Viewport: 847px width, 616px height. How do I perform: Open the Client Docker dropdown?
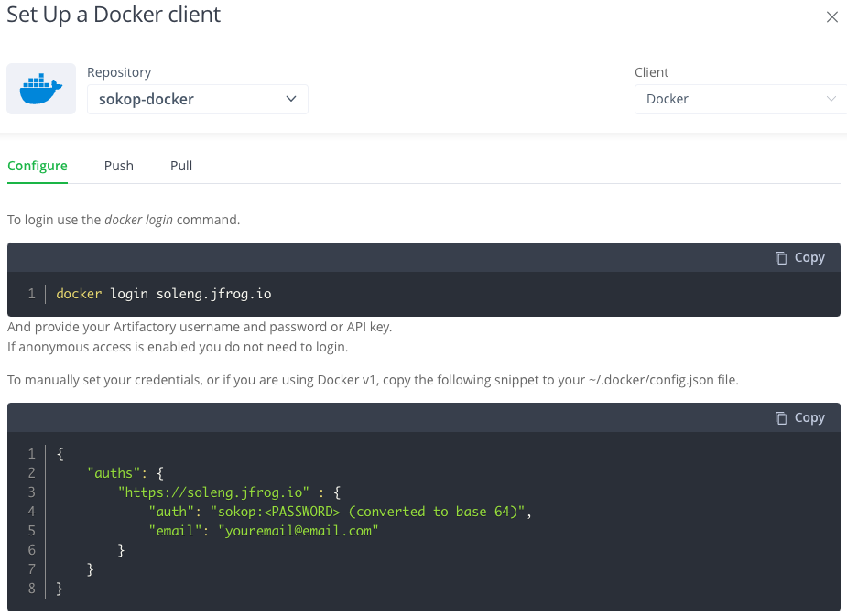click(x=741, y=100)
